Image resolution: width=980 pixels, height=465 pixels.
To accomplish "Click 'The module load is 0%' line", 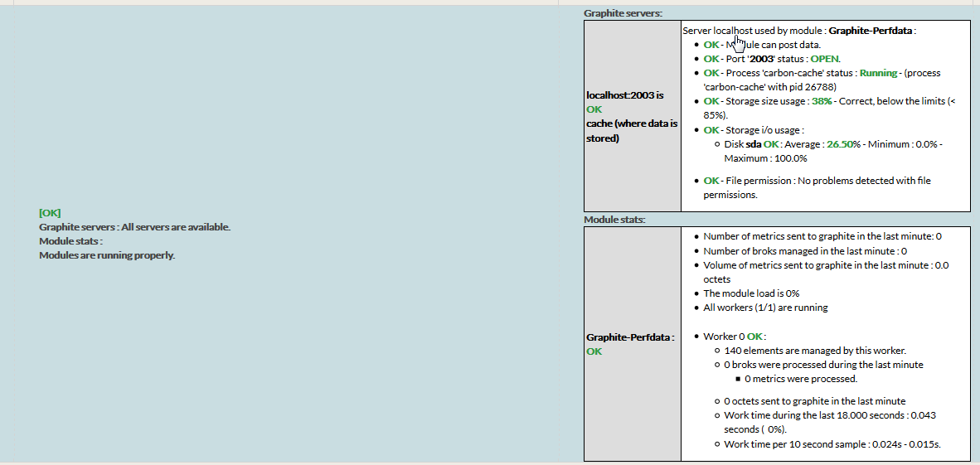I will tap(751, 293).
